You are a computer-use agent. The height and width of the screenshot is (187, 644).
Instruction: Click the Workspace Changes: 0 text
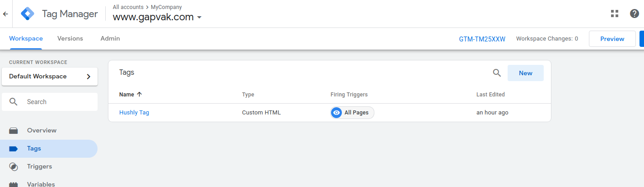[547, 39]
